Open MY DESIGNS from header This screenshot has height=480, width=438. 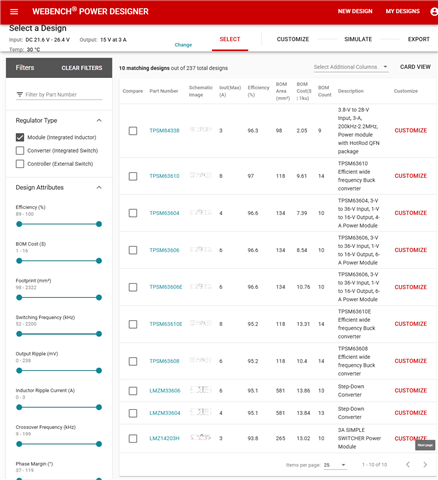click(x=403, y=11)
